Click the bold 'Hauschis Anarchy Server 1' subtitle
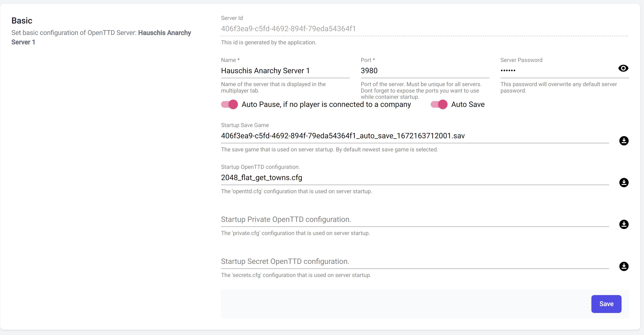 pos(101,37)
